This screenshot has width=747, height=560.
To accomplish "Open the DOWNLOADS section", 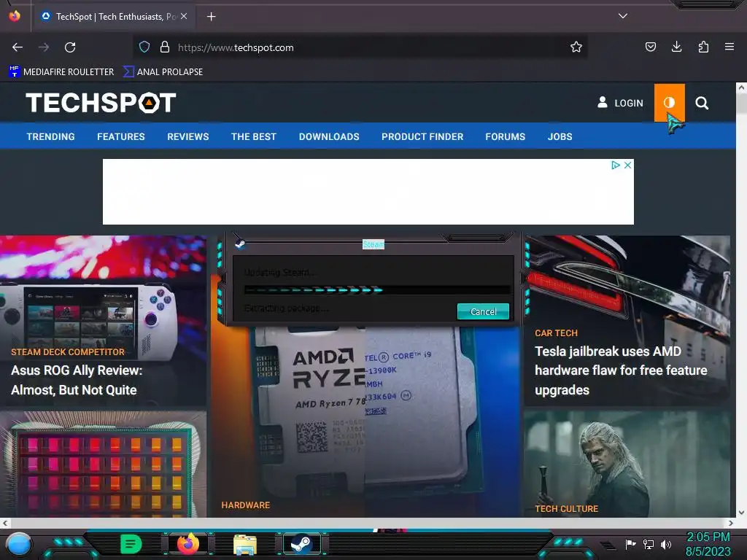I will (x=329, y=136).
